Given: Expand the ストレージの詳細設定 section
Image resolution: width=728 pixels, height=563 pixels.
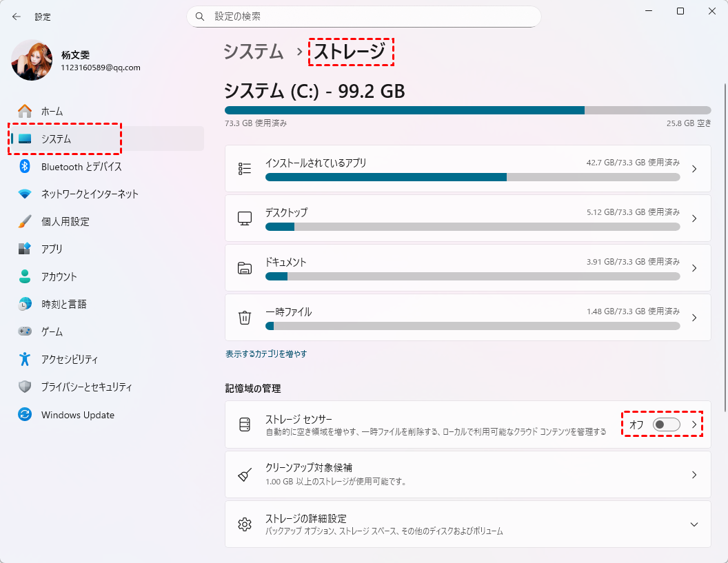Looking at the screenshot, I should [694, 524].
